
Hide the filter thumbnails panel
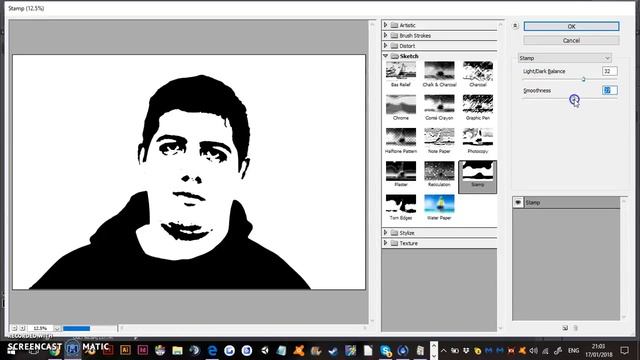point(515,26)
